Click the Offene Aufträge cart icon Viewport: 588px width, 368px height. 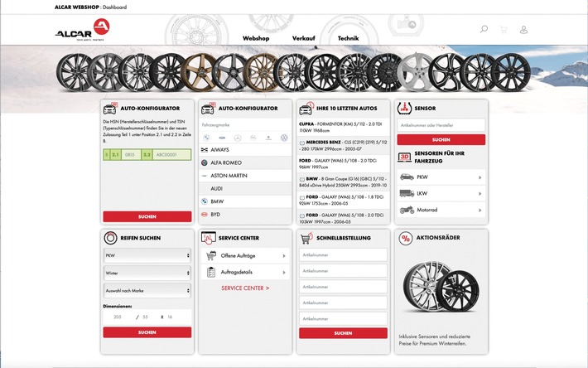point(211,255)
